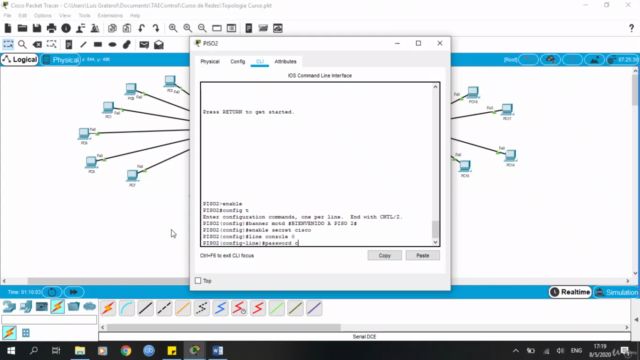Enable the Top checkbox in PISO2 window
Viewport: 640px width, 360px height.
[198, 281]
